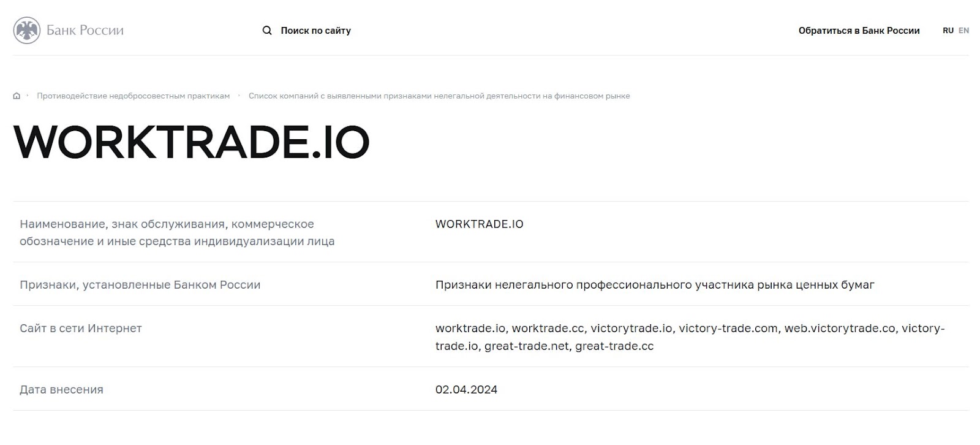Click the breadcrumb arrow after the home icon
The width and height of the screenshot is (980, 445).
[x=28, y=96]
